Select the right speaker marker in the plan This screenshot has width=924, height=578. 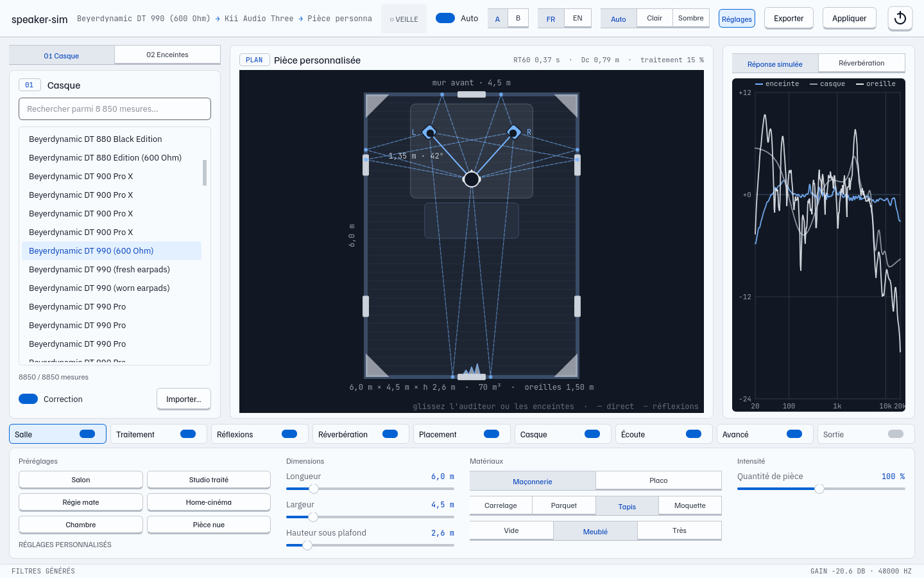click(x=514, y=132)
